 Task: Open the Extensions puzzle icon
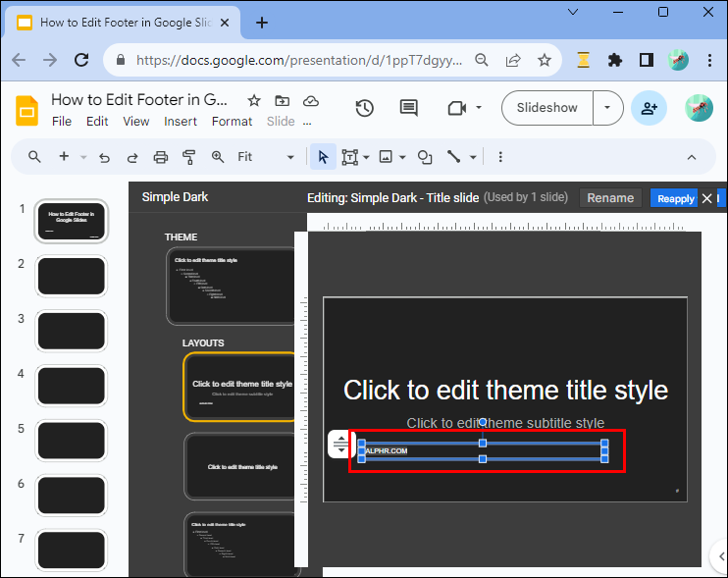615,60
